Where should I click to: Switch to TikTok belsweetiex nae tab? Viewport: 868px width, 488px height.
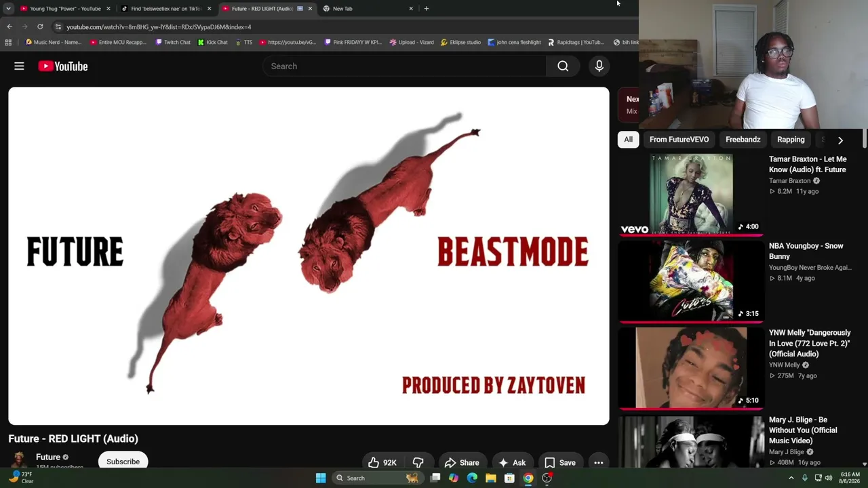[165, 9]
